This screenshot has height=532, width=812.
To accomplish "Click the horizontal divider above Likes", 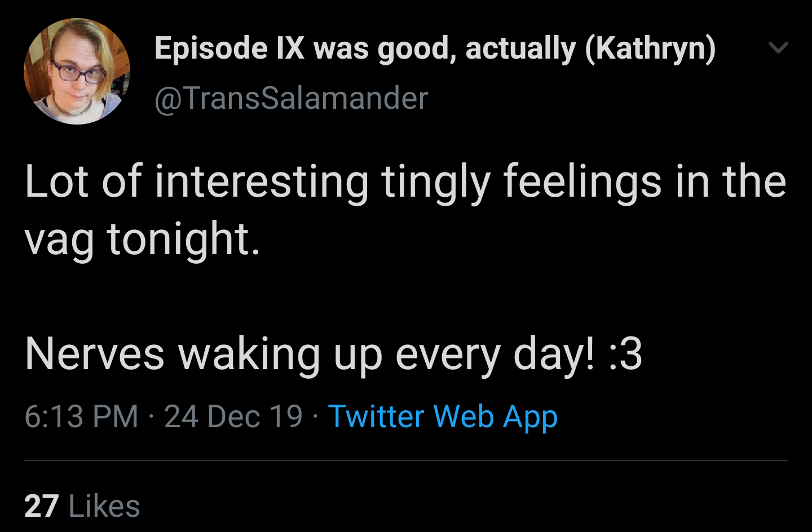I will [x=406, y=460].
